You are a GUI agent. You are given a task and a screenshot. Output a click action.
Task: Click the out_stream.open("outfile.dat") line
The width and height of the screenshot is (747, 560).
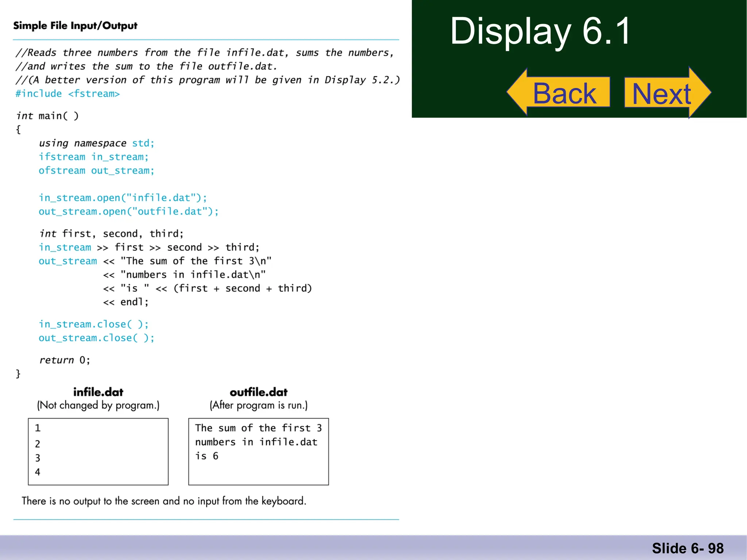[129, 211]
